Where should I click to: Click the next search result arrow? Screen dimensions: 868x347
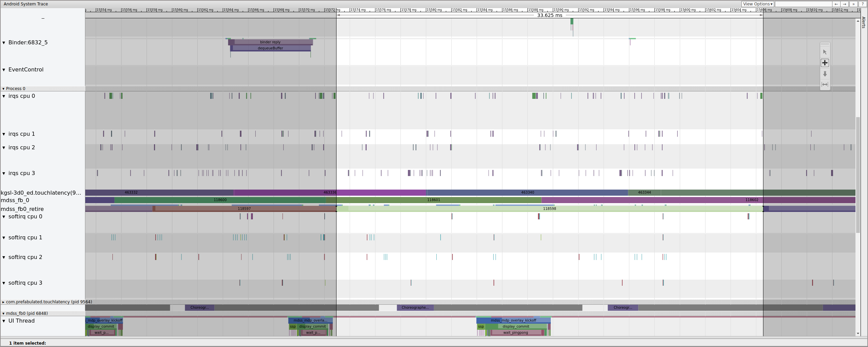[845, 4]
